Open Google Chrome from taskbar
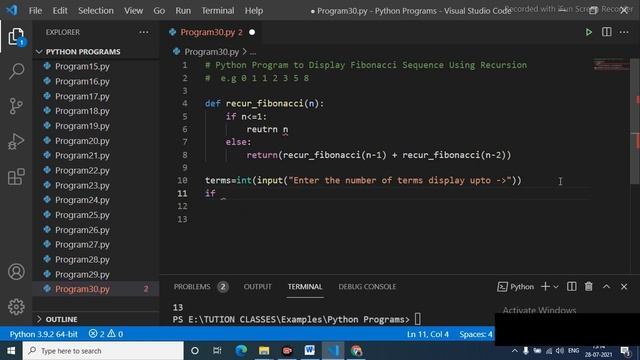This screenshot has height=360, width=640. click(356, 351)
